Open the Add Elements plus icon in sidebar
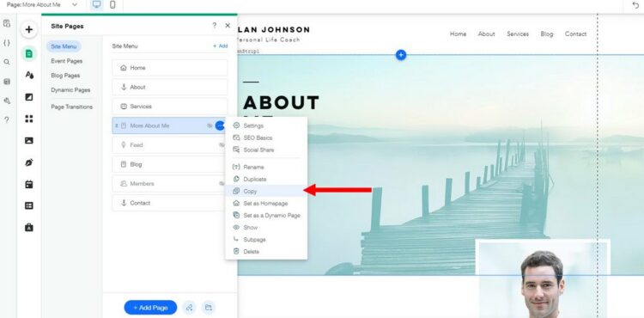Viewport: 644px width, 318px height. 28,29
